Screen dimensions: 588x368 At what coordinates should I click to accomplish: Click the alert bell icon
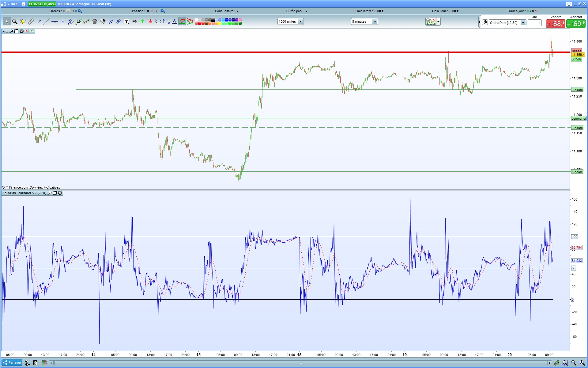pyautogui.click(x=23, y=21)
